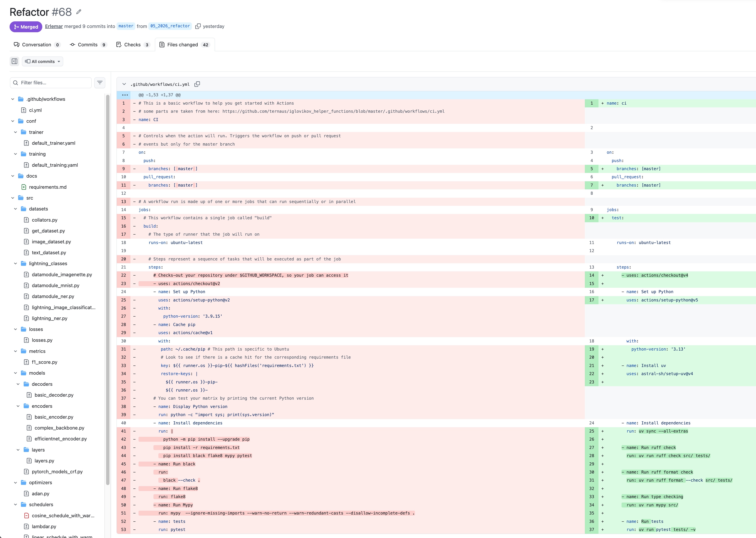Open default_training.yaml in the file tree
This screenshot has height=538, width=756.
tap(55, 165)
